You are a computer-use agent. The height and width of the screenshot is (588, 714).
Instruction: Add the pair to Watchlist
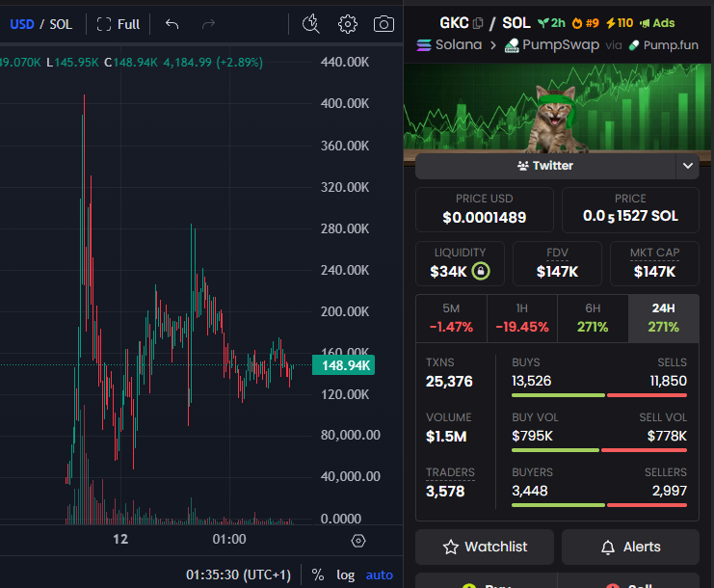pyautogui.click(x=485, y=547)
